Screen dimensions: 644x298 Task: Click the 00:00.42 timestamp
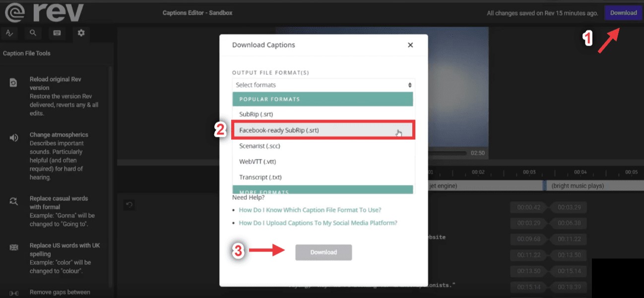(528, 207)
